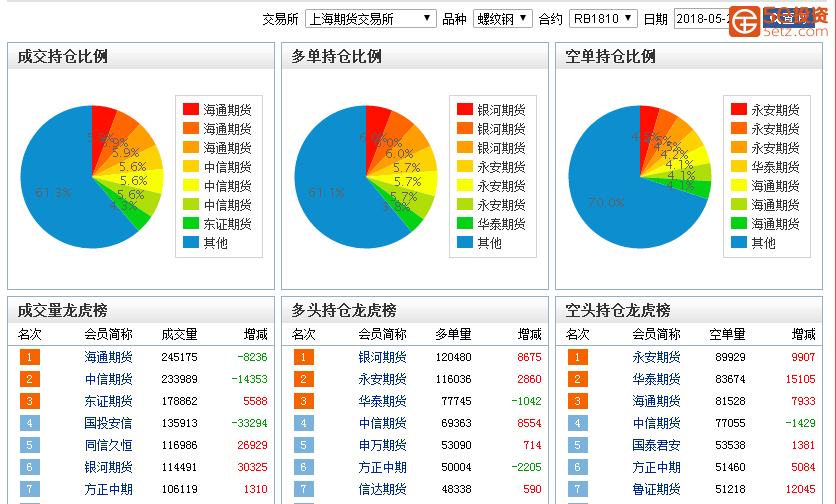This screenshot has height=504, width=836.
Task: Open 同信久恒 member link
Action: click(x=108, y=445)
